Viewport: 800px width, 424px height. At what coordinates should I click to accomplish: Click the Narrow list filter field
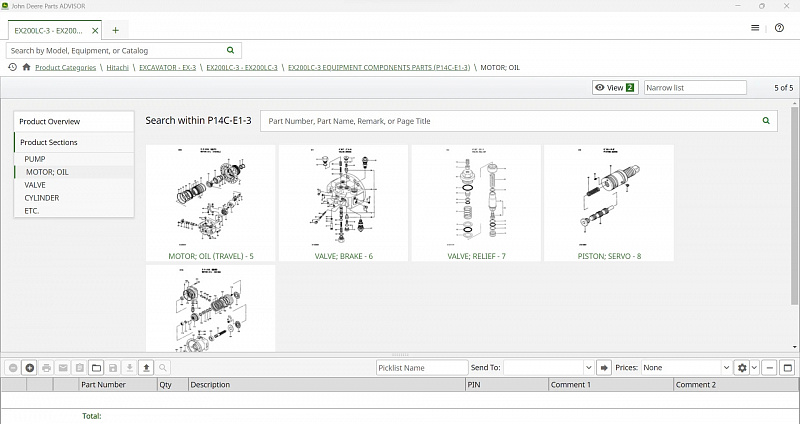click(695, 88)
